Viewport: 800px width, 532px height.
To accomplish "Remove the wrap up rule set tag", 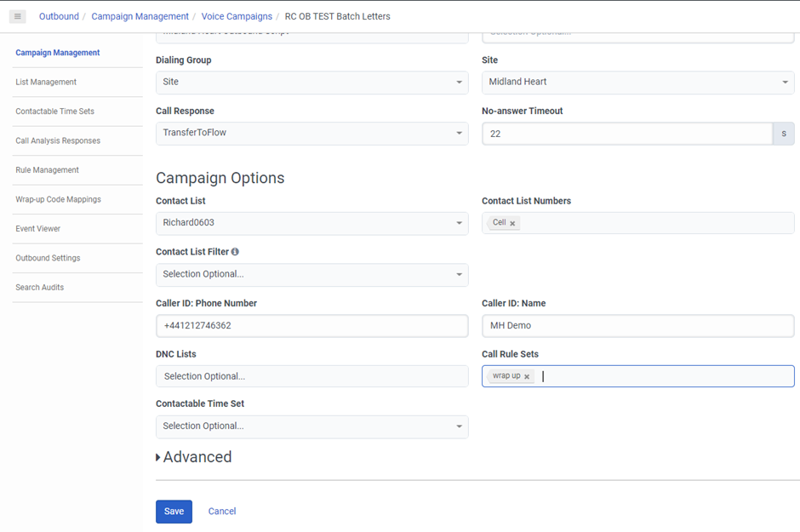I will [x=527, y=376].
